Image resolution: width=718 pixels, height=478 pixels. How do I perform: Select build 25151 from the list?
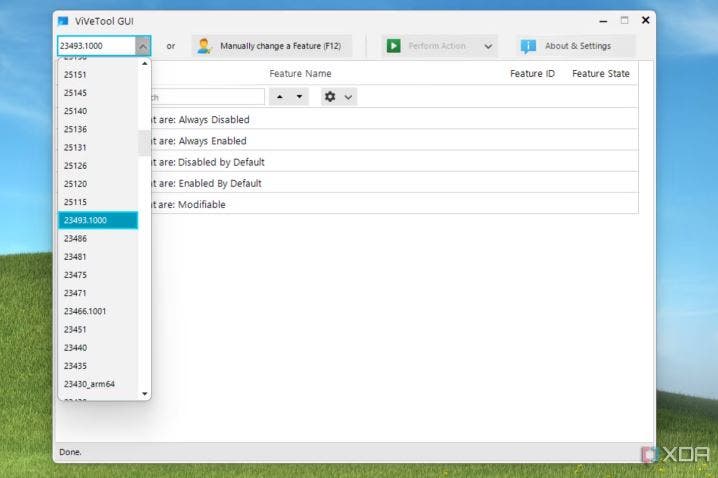98,75
